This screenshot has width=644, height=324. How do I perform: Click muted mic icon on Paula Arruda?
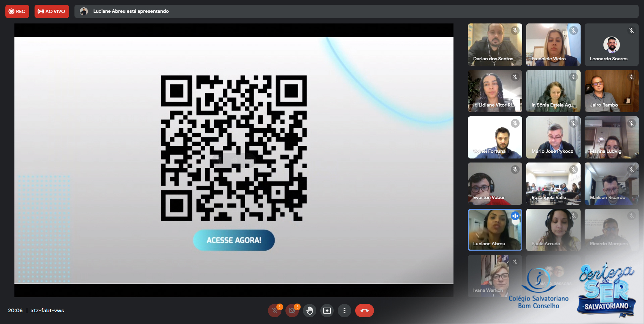point(574,216)
